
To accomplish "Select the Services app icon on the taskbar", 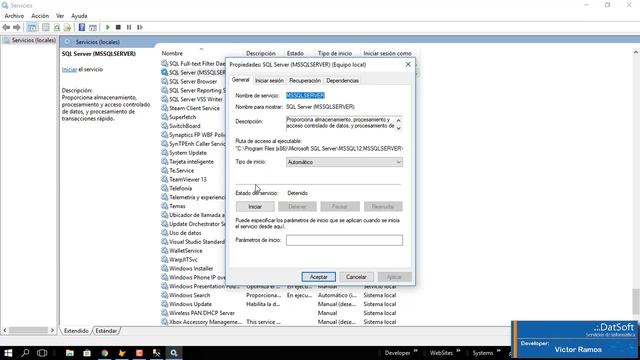I will (174, 353).
